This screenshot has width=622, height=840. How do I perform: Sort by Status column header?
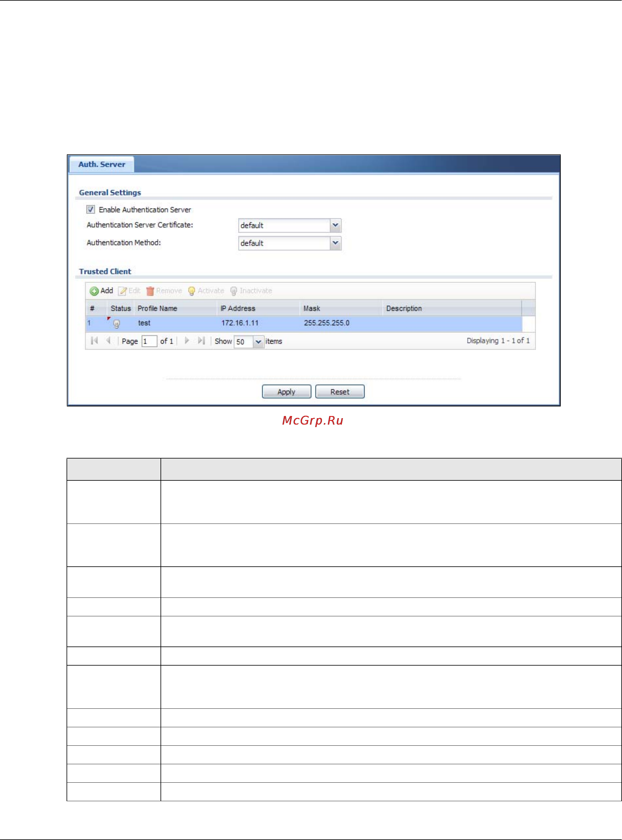(x=120, y=308)
